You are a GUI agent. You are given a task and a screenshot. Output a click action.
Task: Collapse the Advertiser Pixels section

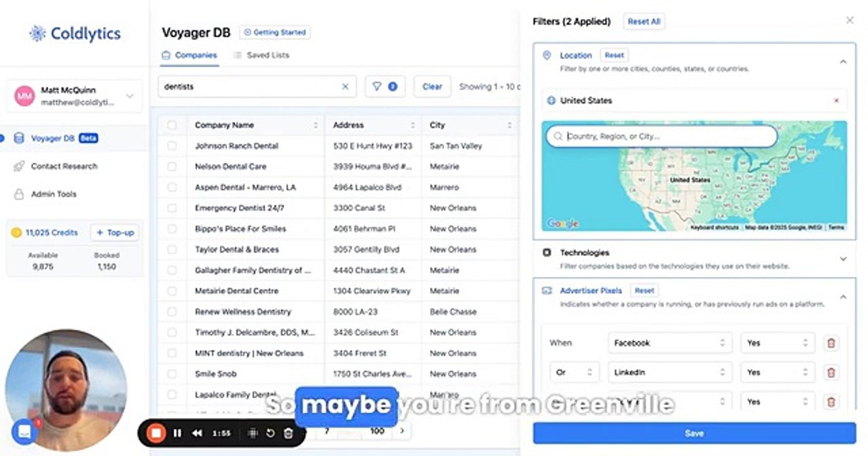coord(843,296)
